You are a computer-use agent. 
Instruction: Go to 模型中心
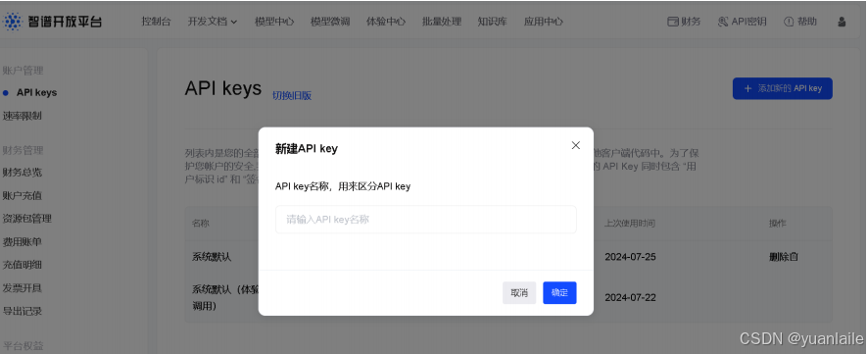(x=274, y=22)
